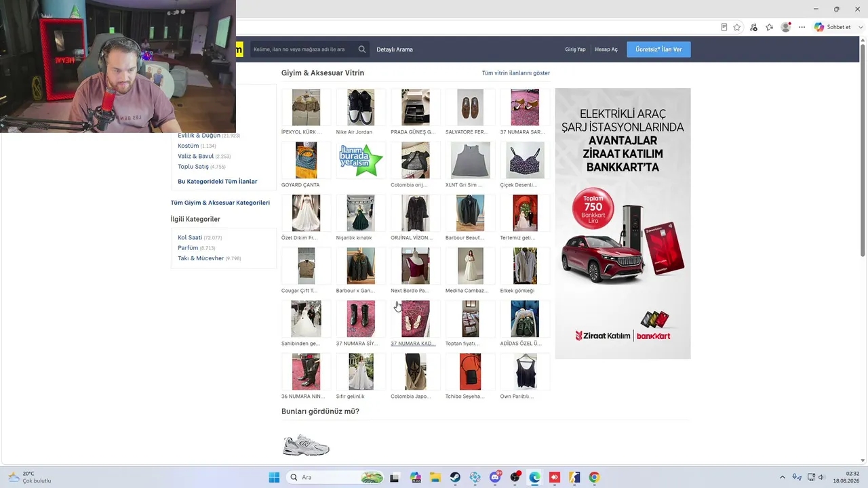Click the search magnifier icon in site header
This screenshot has height=488, width=868.
(362, 49)
